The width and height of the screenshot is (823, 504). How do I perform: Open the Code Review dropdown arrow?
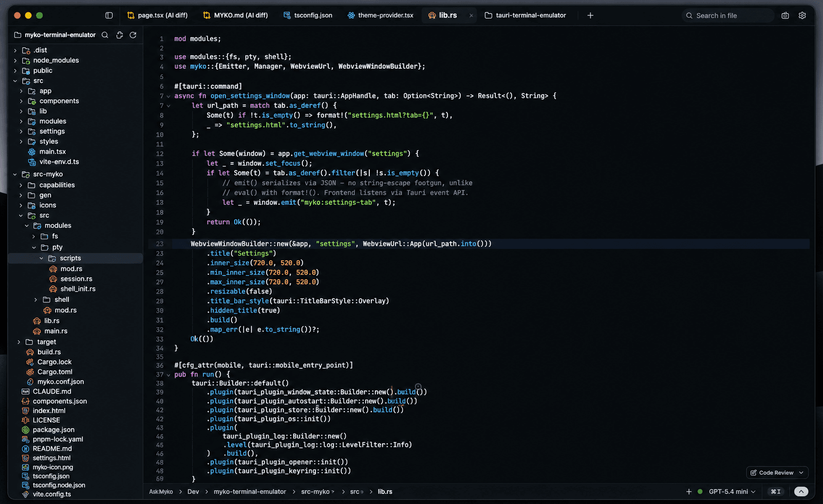pyautogui.click(x=801, y=473)
